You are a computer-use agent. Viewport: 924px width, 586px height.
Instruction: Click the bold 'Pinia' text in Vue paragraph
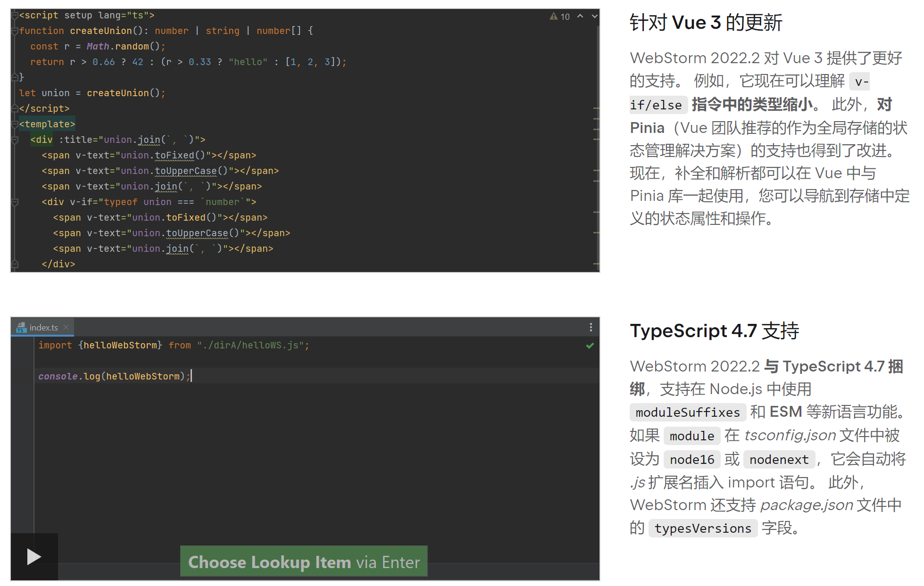point(647,128)
